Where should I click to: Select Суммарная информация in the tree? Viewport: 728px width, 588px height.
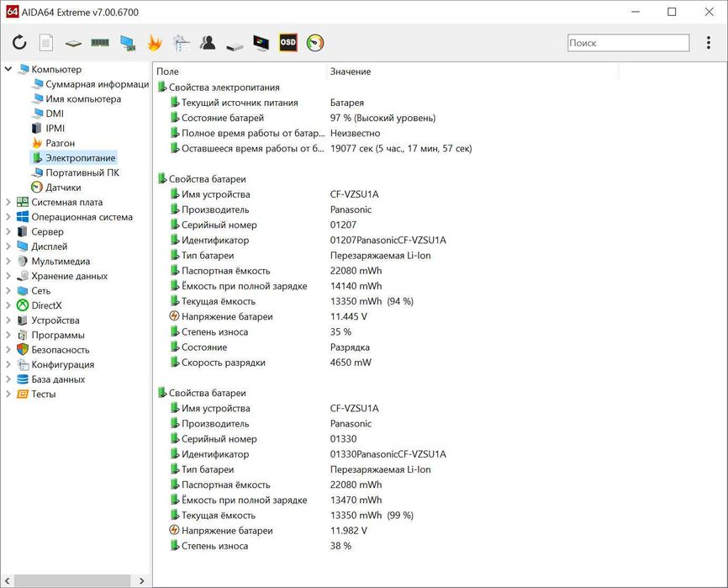tap(91, 84)
